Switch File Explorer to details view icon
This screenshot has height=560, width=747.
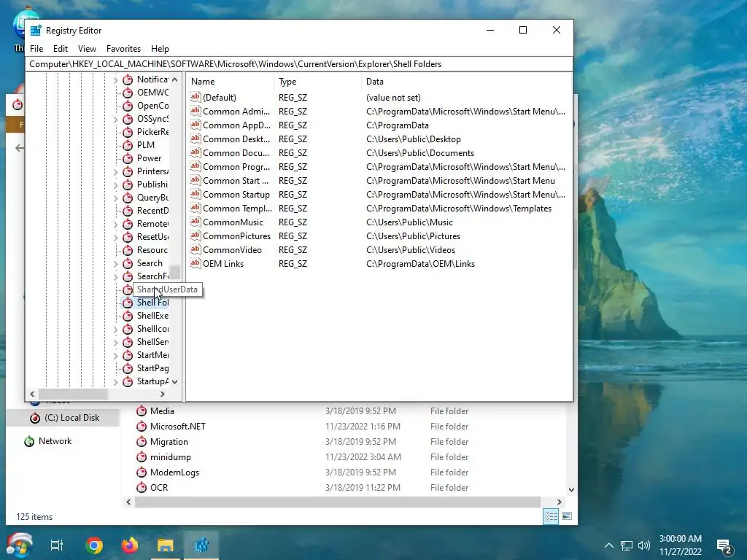tap(551, 516)
